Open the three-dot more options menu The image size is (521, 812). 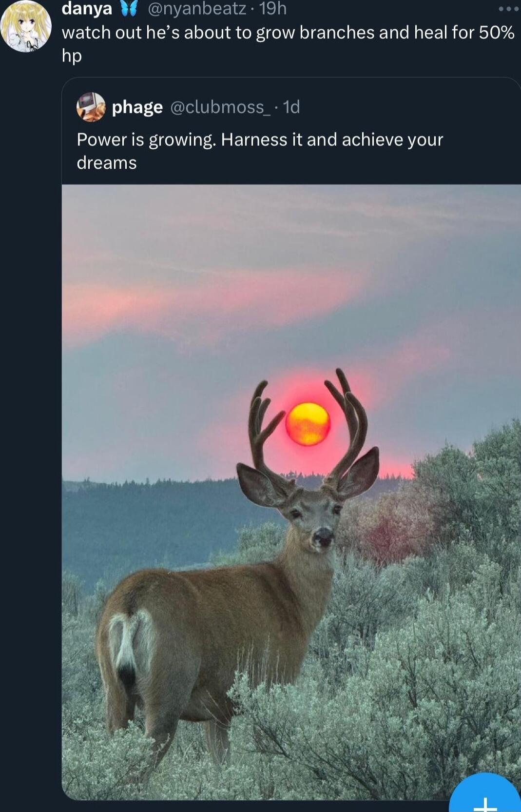pos(509,8)
